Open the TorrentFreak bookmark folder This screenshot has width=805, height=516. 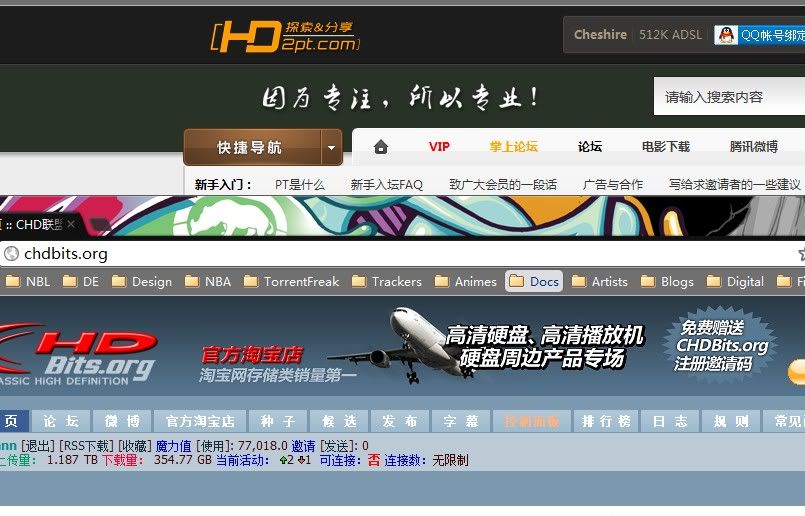(291, 281)
